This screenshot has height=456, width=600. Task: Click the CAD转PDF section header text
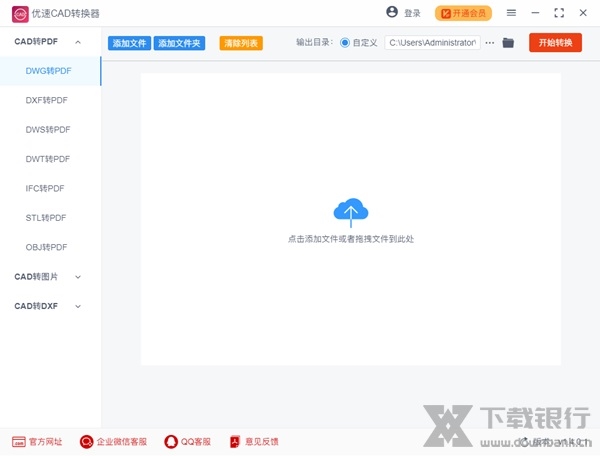tap(36, 42)
